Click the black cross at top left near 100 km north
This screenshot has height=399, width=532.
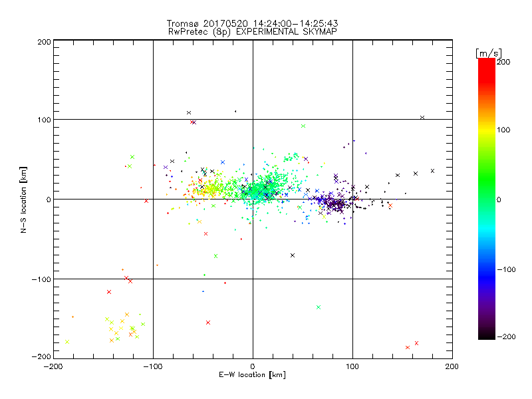[x=189, y=113]
